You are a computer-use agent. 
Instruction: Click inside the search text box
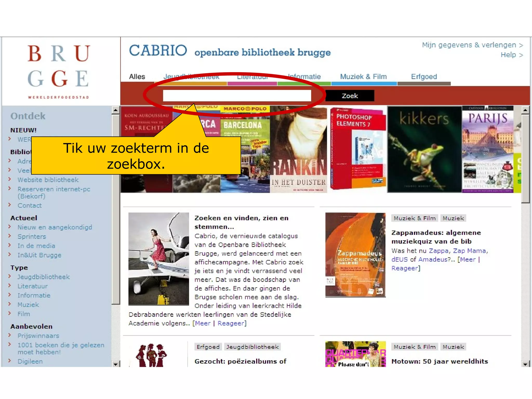(x=237, y=96)
